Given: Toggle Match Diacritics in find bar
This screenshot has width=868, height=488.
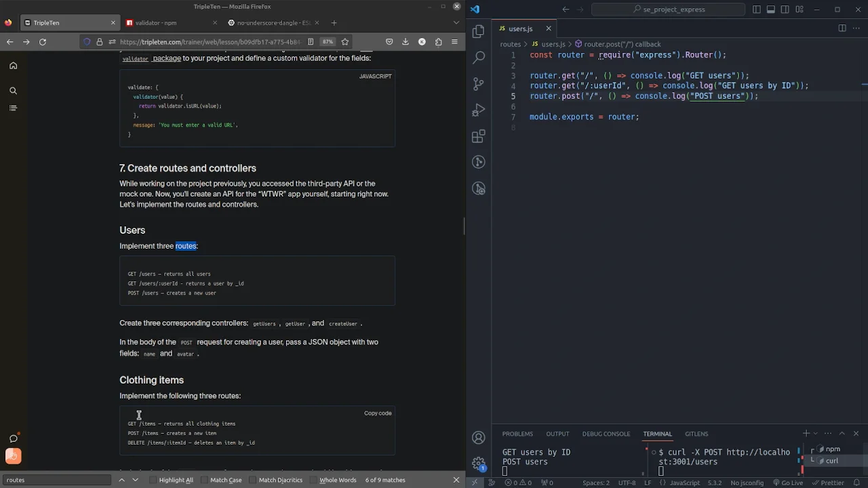Looking at the screenshot, I should 275,480.
